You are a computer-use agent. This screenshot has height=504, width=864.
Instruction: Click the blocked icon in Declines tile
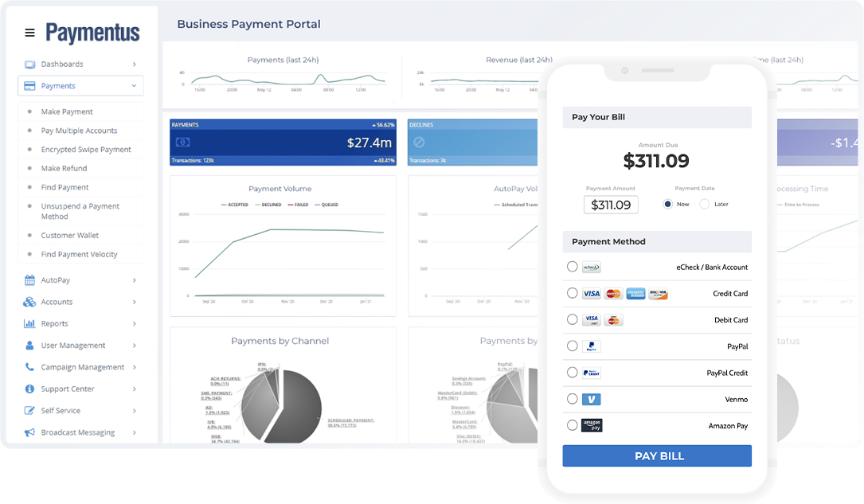419,143
